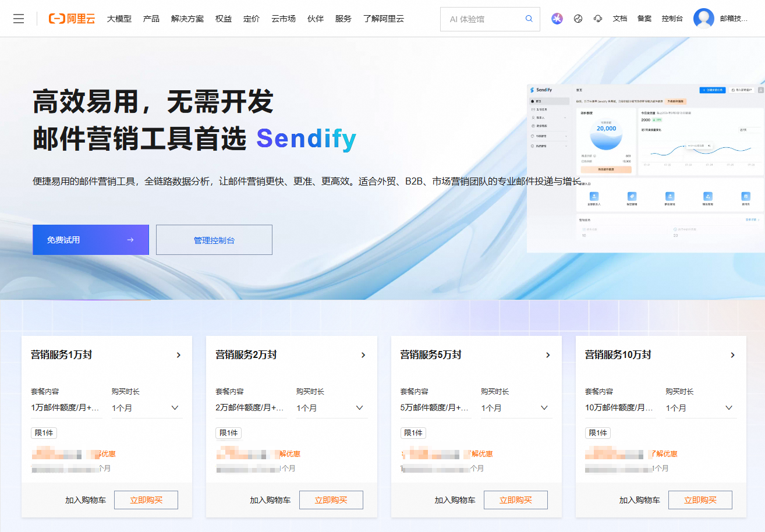Click the arrow beside 营销服务2万封

coord(363,355)
